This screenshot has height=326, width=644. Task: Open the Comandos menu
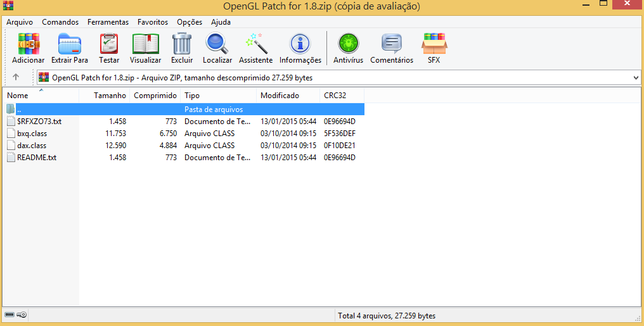click(60, 22)
